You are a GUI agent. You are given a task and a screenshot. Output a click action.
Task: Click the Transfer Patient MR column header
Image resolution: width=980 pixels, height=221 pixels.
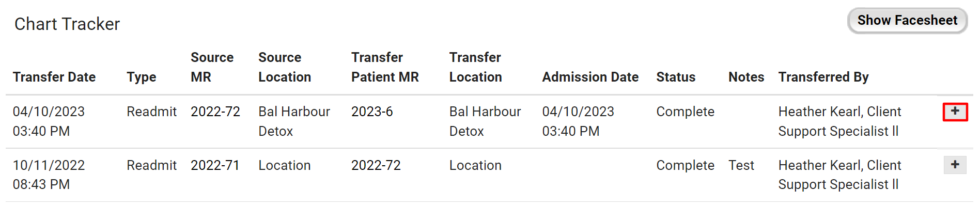click(385, 67)
